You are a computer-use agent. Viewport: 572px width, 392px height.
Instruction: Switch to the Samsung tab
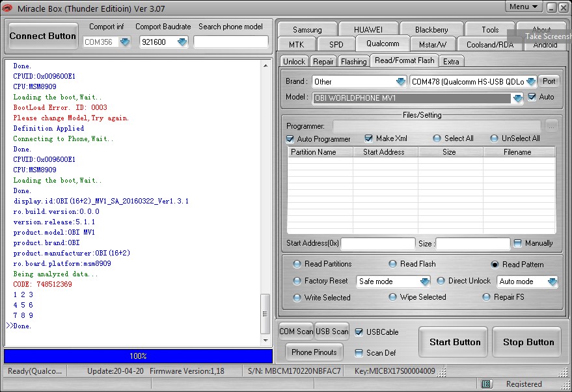tap(307, 29)
